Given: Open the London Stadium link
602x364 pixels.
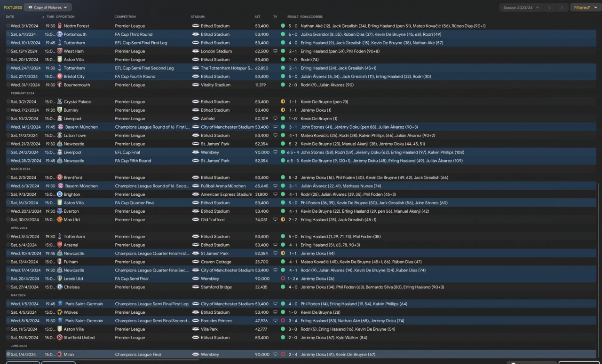Looking at the screenshot, I should pyautogui.click(x=216, y=51).
